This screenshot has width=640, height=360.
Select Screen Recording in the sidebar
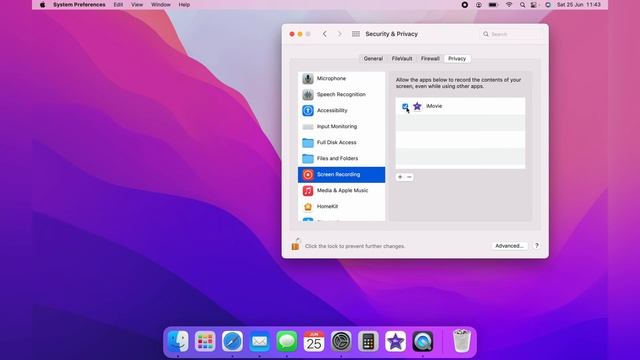tap(341, 175)
